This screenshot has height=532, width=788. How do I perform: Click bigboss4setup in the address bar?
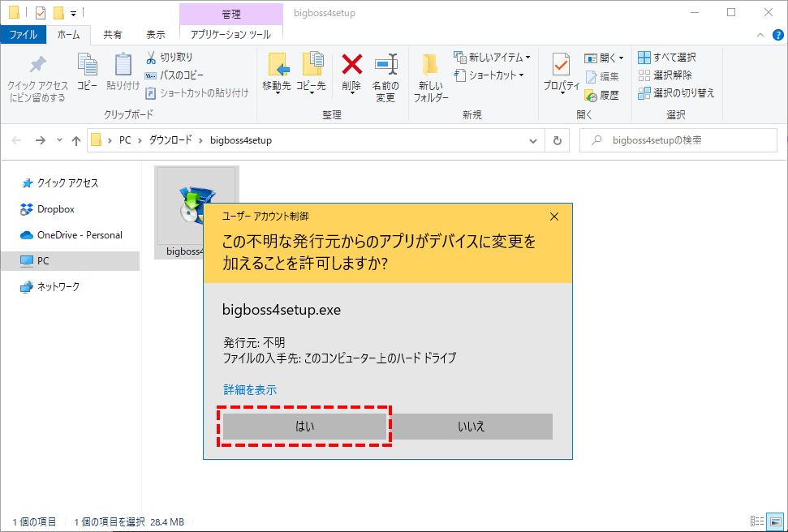click(241, 140)
